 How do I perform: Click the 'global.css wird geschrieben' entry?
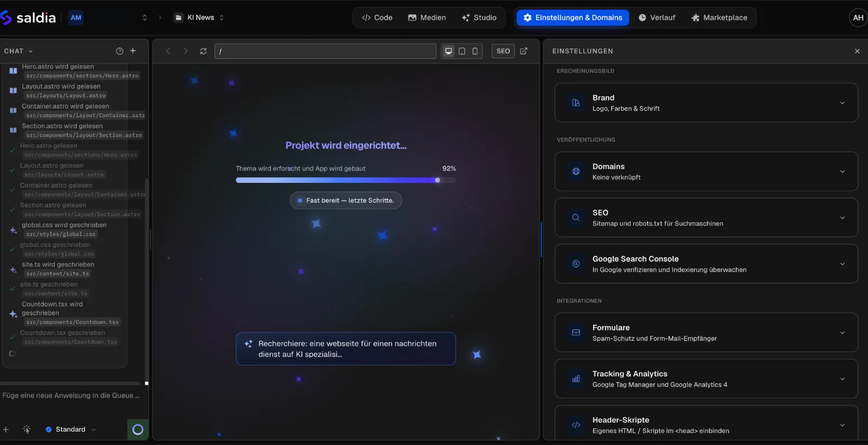coord(64,225)
